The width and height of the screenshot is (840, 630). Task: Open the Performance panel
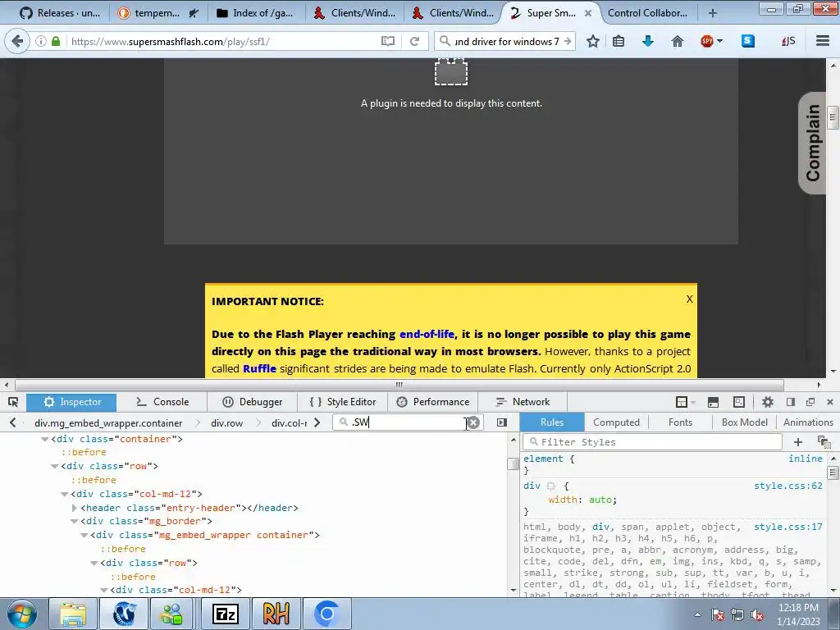click(433, 402)
